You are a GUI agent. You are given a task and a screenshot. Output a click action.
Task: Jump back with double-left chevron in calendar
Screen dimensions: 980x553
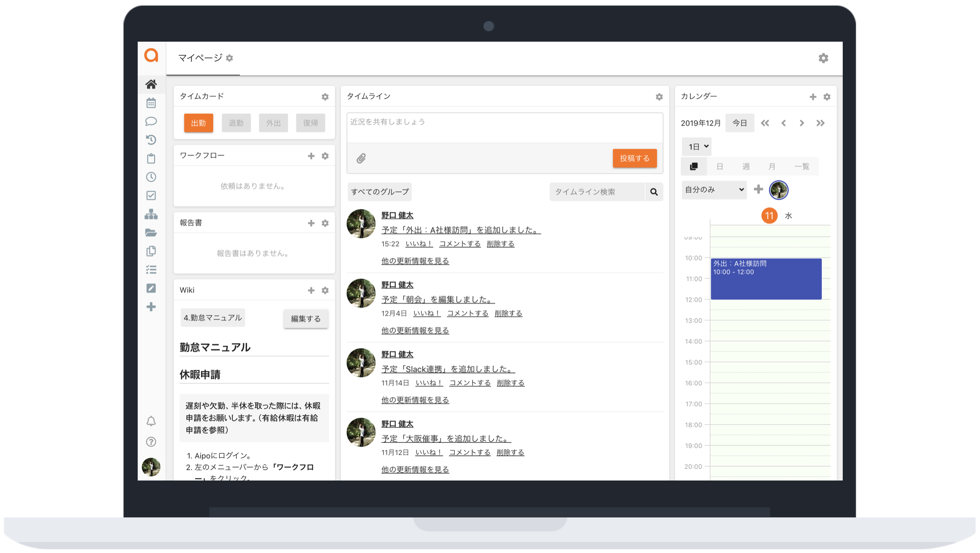[x=765, y=123]
